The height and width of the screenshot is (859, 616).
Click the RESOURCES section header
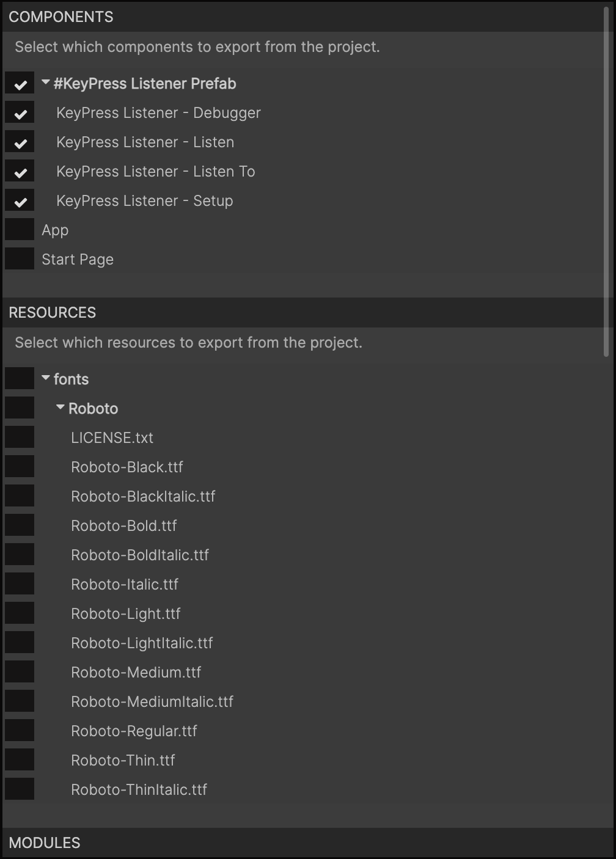[53, 313]
